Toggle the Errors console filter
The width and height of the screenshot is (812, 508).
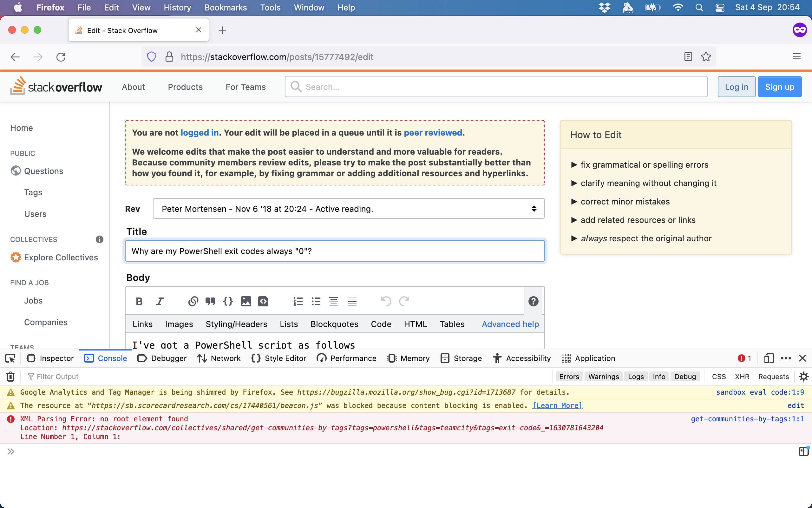(x=569, y=377)
